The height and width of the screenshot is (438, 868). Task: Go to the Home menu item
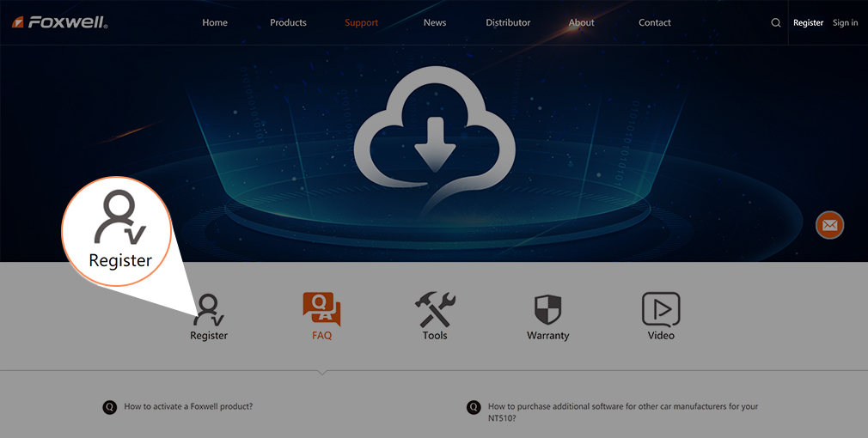click(215, 23)
